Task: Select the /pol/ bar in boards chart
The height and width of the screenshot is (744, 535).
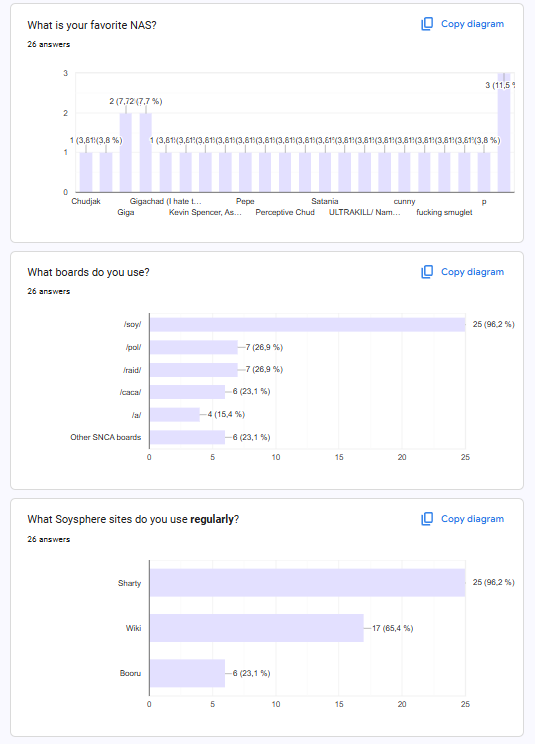Action: click(x=194, y=347)
